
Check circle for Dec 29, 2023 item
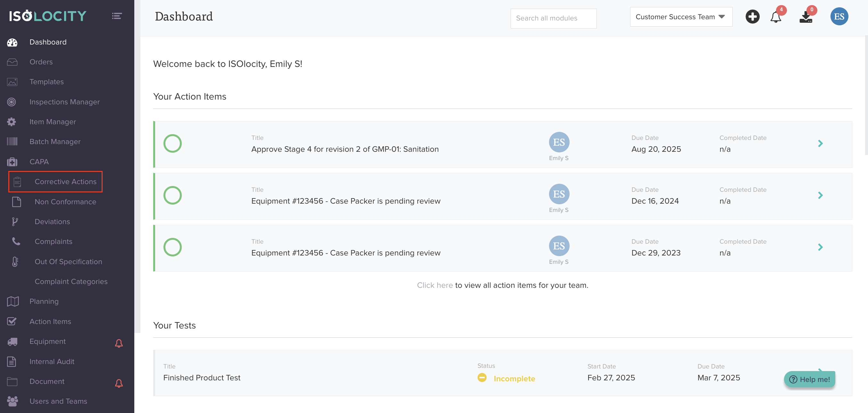click(x=172, y=247)
